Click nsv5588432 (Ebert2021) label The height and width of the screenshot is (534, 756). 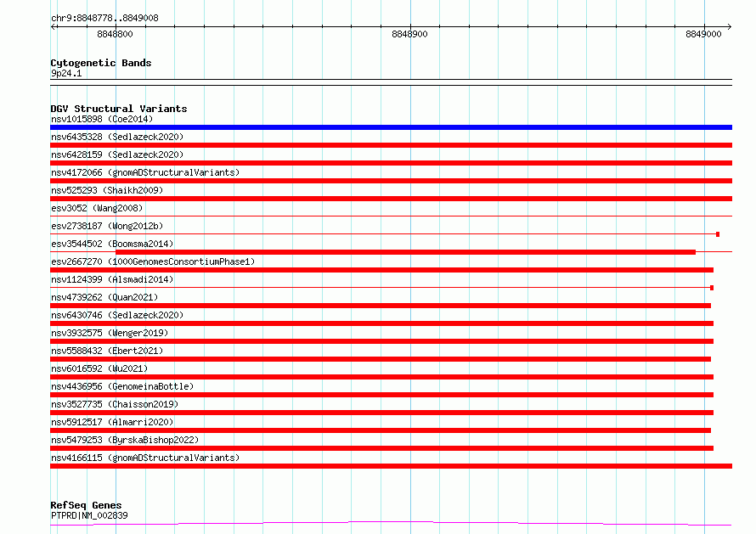point(107,351)
